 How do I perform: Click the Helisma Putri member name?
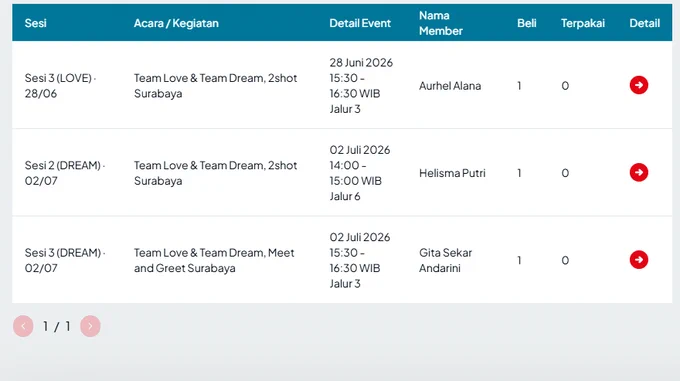pyautogui.click(x=452, y=173)
